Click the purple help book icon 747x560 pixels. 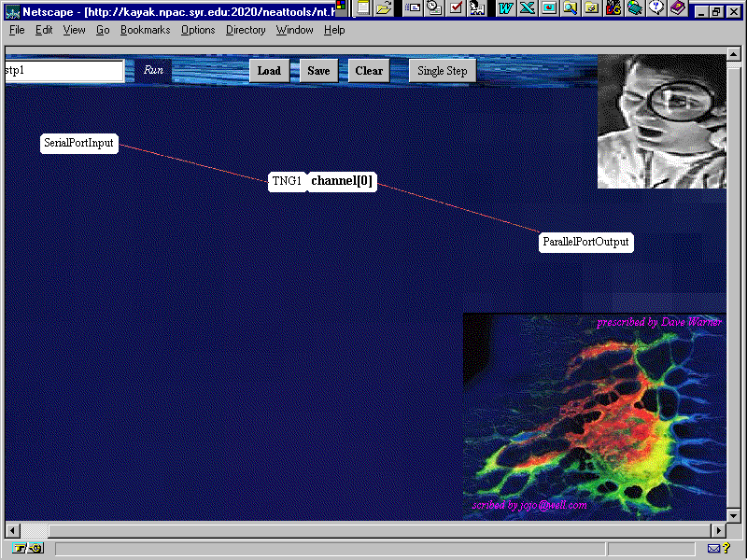[x=678, y=7]
